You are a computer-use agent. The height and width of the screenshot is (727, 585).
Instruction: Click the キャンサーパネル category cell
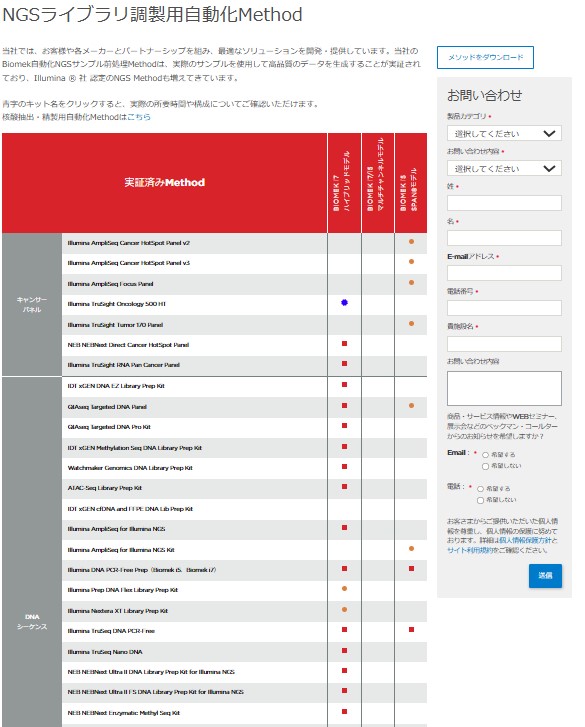[32, 305]
